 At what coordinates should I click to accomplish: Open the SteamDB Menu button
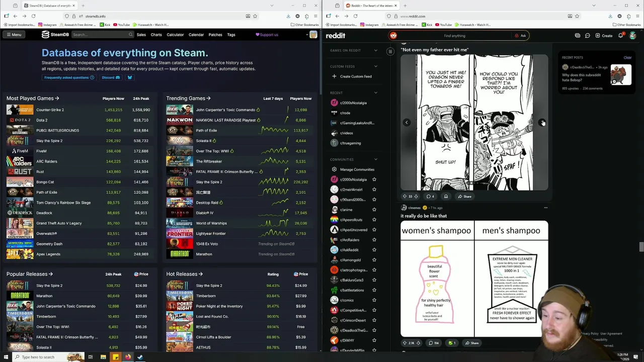tap(14, 35)
